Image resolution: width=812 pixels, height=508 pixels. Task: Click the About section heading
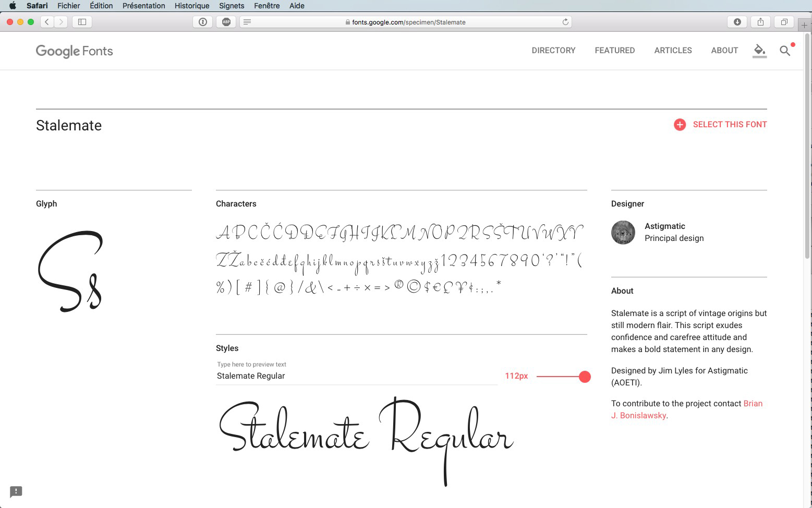point(622,291)
